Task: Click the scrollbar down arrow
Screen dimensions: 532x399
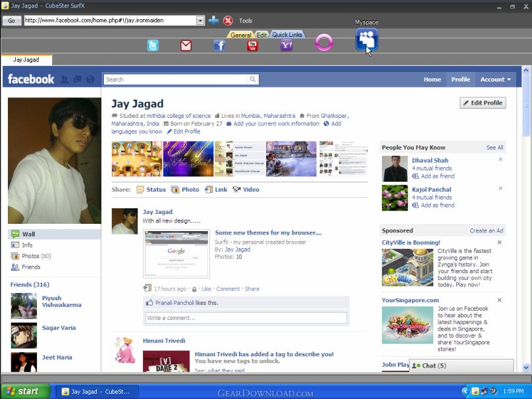Action: click(526, 367)
